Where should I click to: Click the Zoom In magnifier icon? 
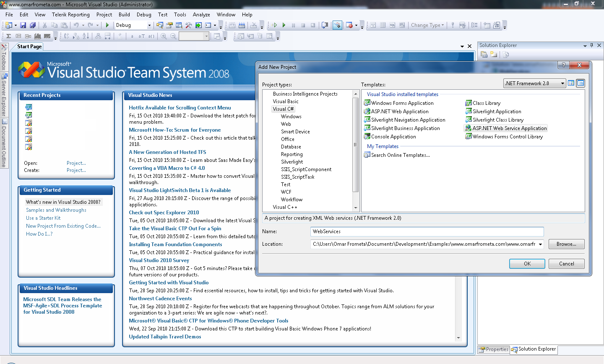click(x=164, y=36)
